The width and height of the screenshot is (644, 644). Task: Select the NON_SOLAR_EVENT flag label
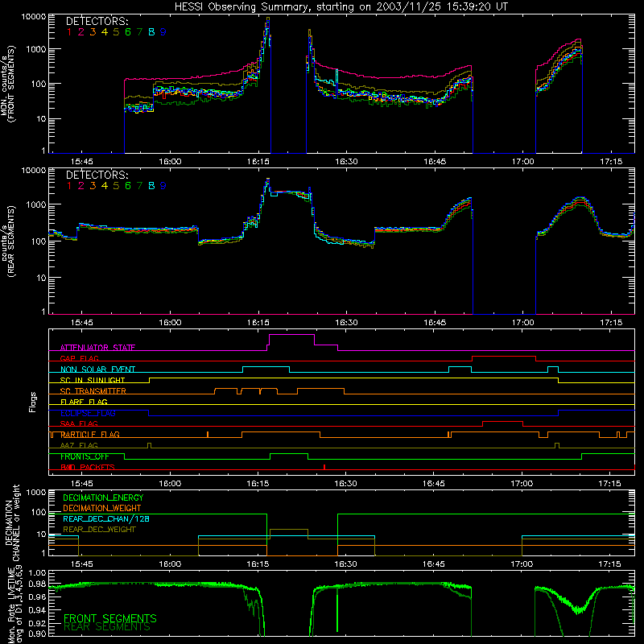coord(97,369)
